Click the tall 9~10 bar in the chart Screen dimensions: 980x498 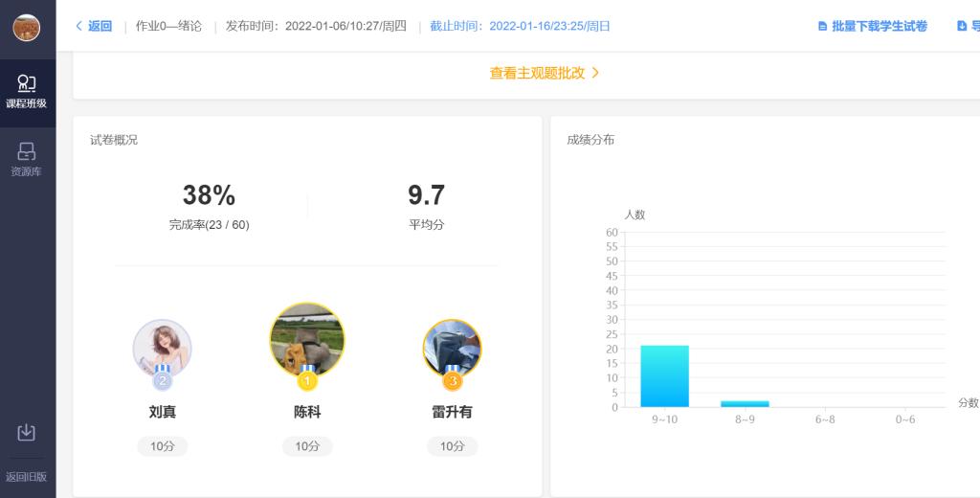pyautogui.click(x=664, y=376)
